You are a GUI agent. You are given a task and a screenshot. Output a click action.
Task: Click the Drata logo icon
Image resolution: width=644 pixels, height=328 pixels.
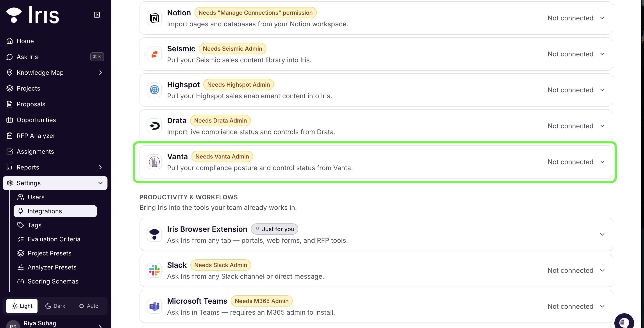pyautogui.click(x=154, y=126)
